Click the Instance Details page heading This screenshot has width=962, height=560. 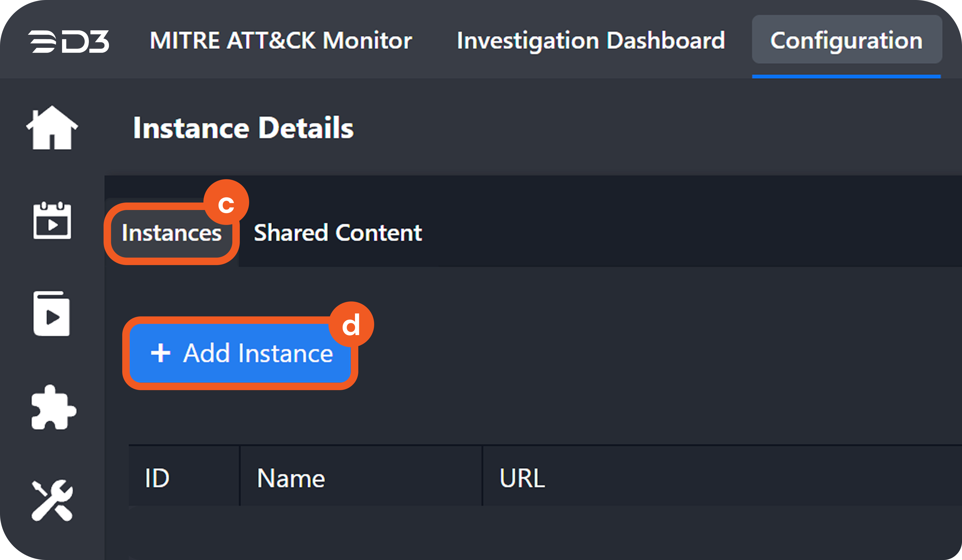tap(243, 128)
